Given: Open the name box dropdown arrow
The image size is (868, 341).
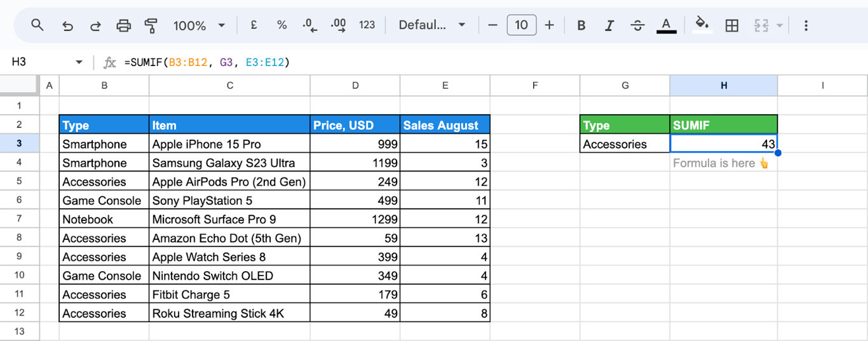Looking at the screenshot, I should 79,62.
